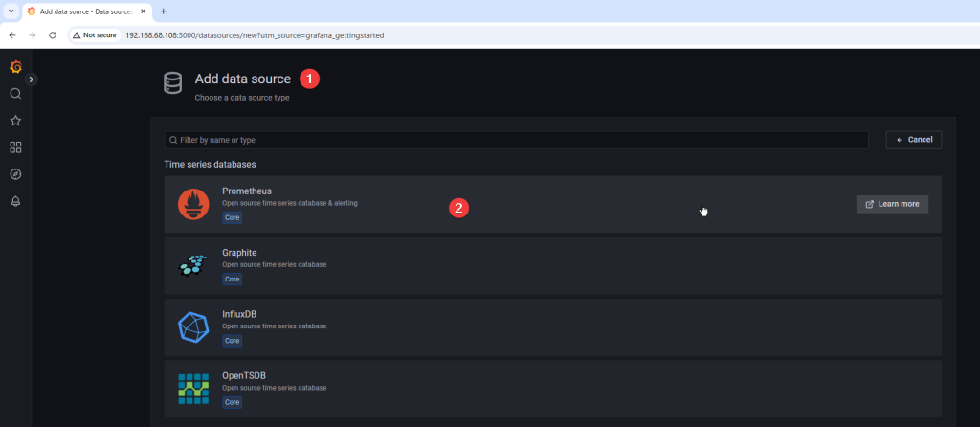Open the Explore compass icon

point(15,174)
